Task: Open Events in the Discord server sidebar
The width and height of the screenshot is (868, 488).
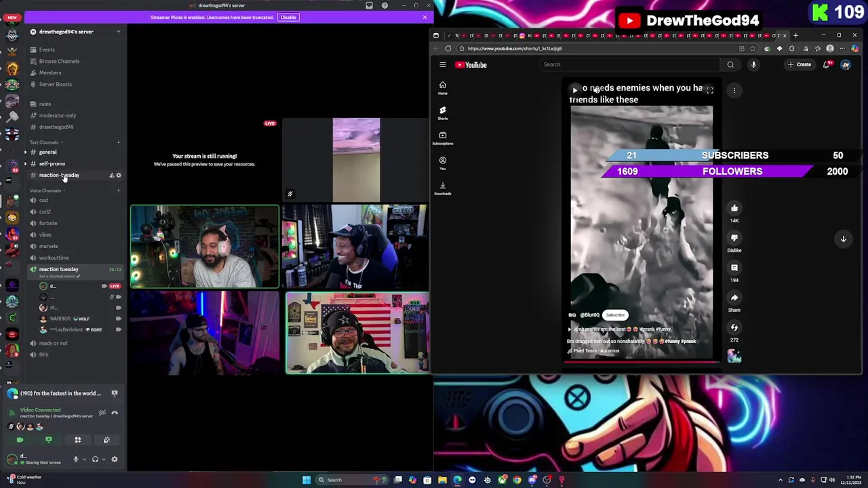Action: 47,49
